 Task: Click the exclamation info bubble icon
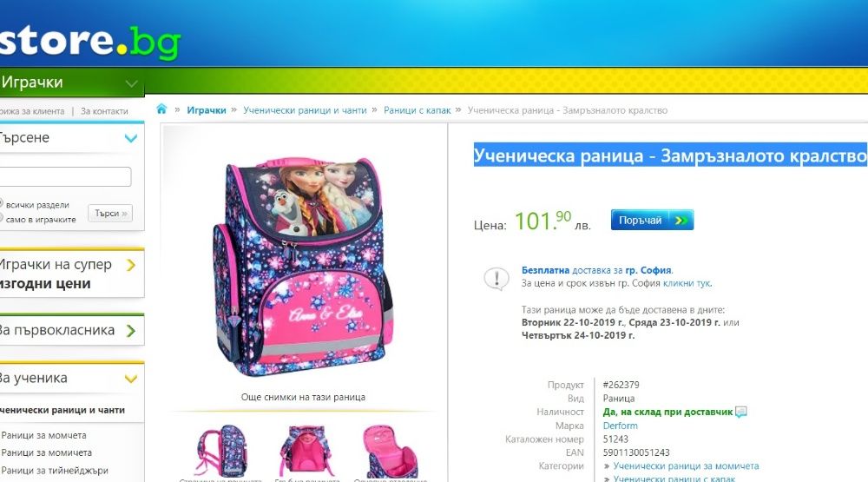pos(496,279)
